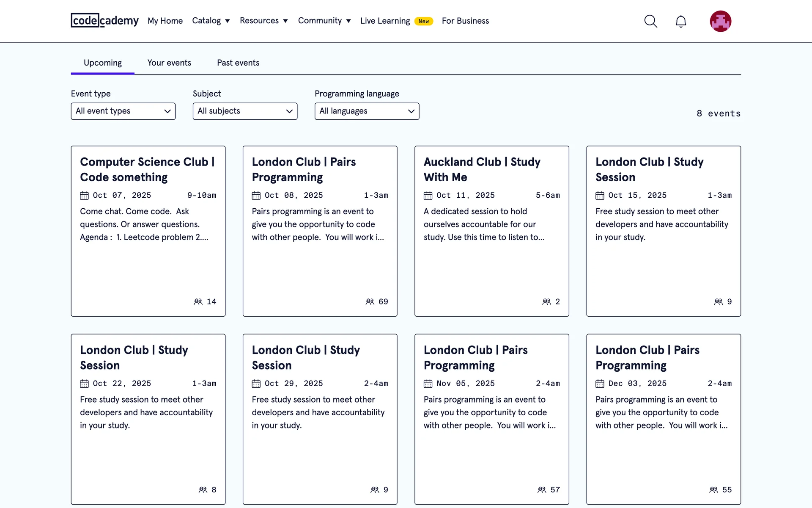Click attendees icon on Computer Science Club card
Screen dimensions: 812x508
[198, 301]
